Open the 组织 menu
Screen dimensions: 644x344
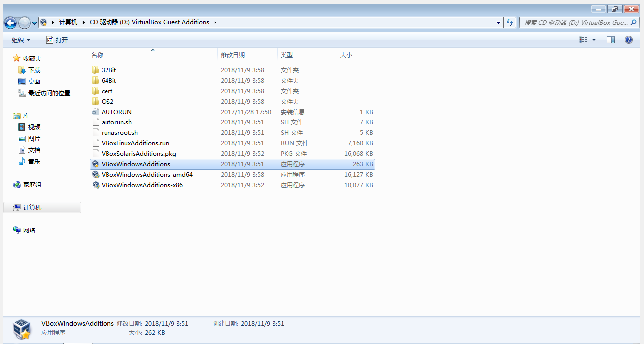click(21, 40)
